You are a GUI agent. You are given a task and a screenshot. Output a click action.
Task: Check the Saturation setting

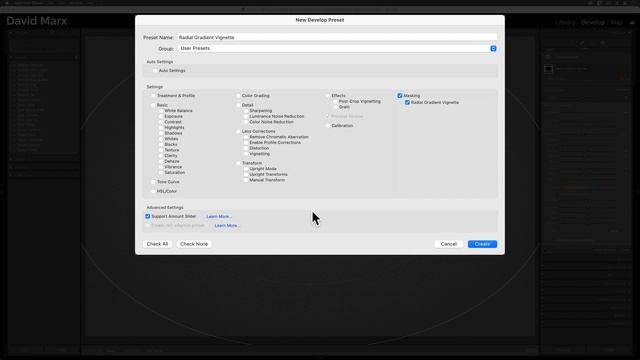tap(161, 172)
